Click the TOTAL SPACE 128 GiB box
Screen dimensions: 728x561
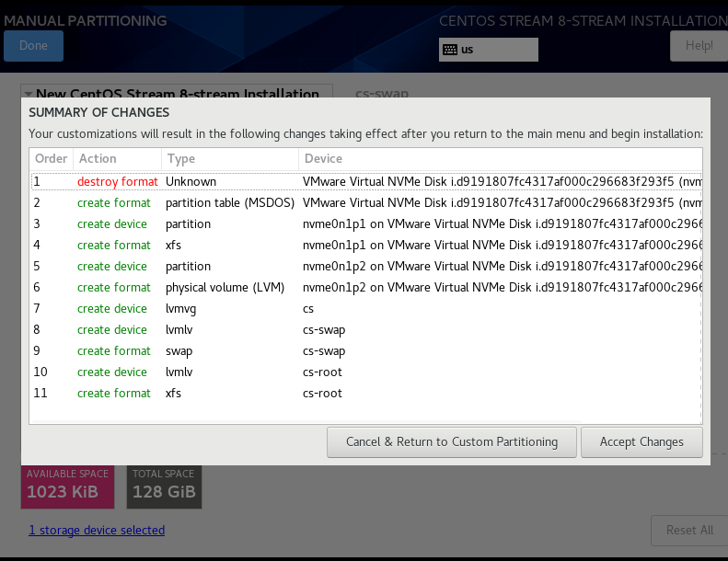(165, 487)
